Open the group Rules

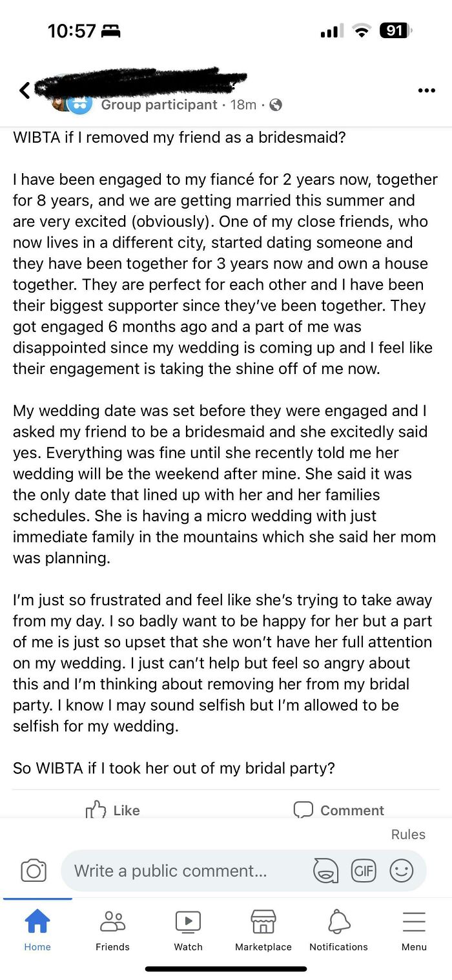407,834
